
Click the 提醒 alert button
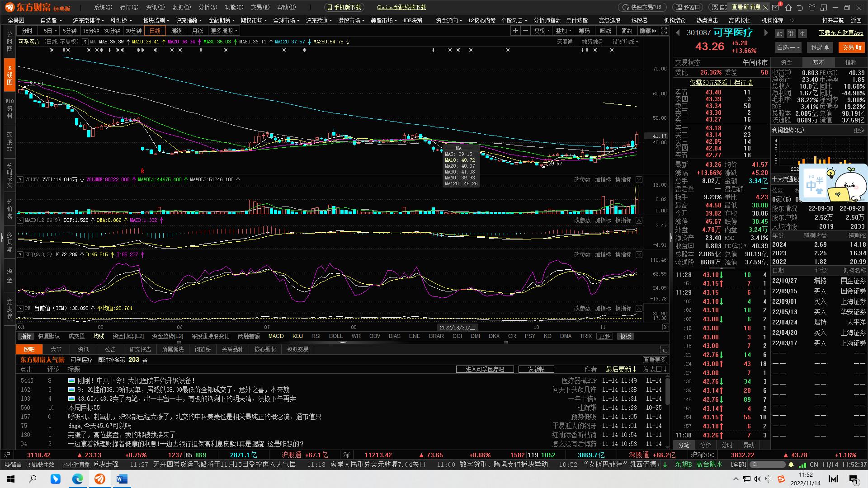point(820,47)
